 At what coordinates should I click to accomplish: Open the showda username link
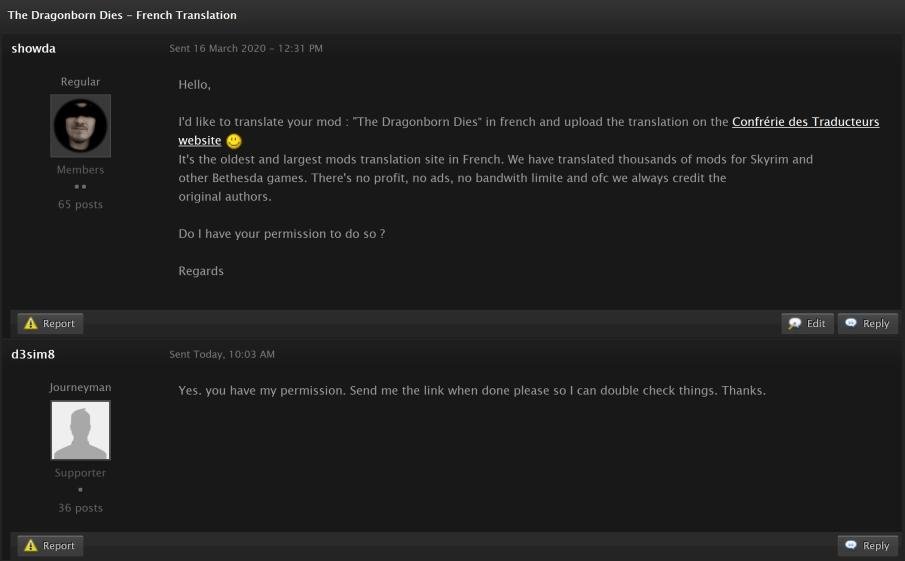click(33, 48)
